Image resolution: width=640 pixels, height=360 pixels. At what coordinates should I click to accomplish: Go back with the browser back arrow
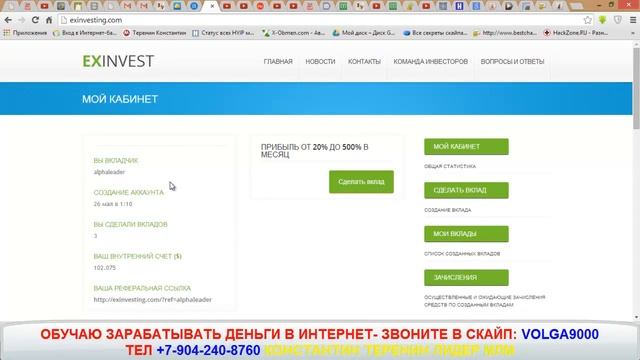click(x=8, y=20)
